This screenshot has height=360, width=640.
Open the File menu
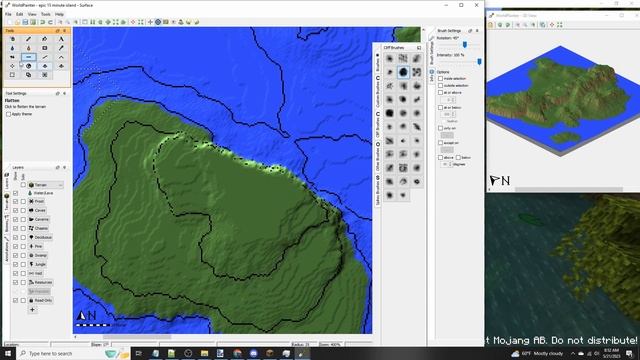(x=8, y=14)
